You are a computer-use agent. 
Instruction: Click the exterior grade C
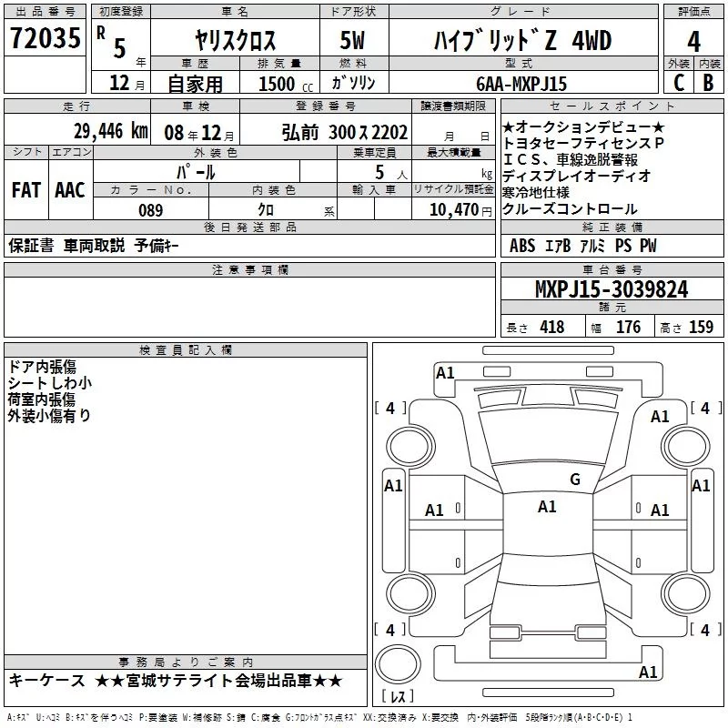tap(678, 83)
